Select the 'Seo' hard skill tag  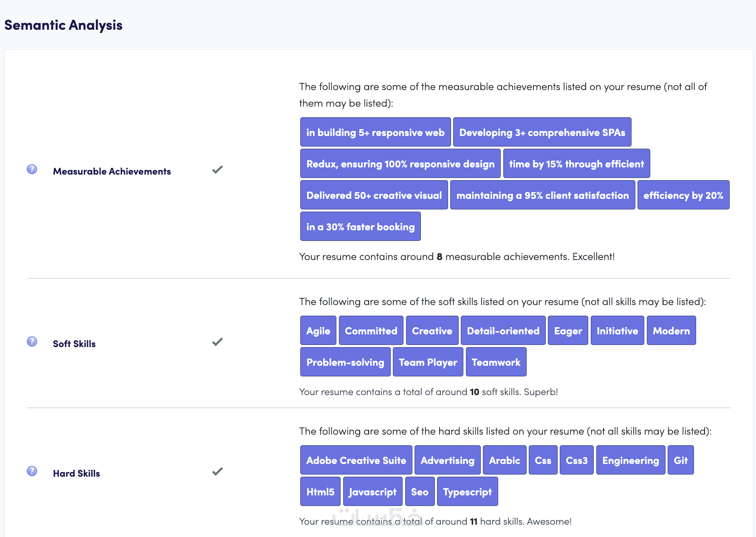[x=420, y=492]
